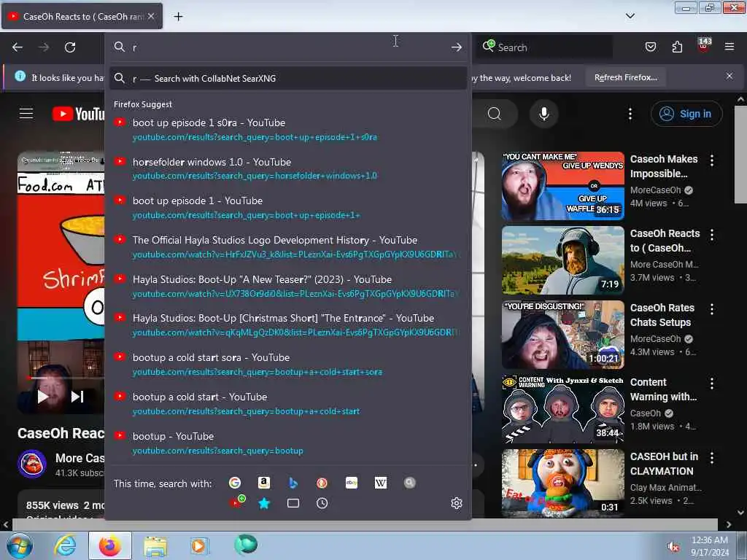Choose 'Hayla Studios Logo Development History' suggestion

288,246
